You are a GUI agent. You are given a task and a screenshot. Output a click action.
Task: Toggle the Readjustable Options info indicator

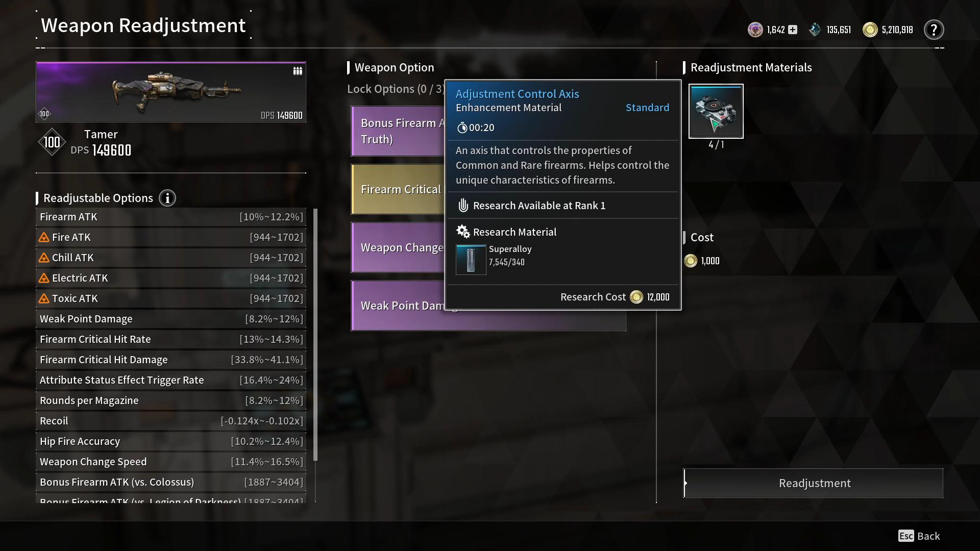point(166,198)
